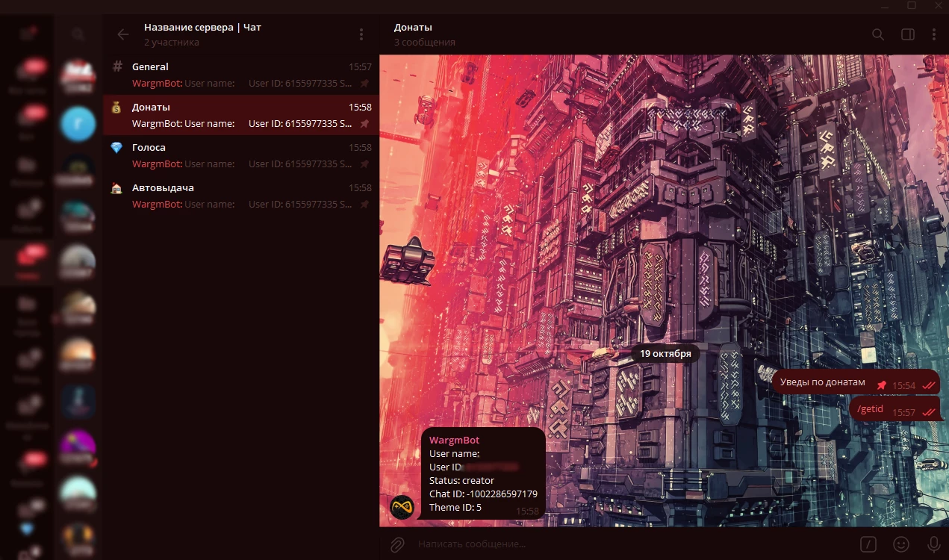Open the emoji picker
This screenshot has height=560, width=949.
tap(901, 544)
